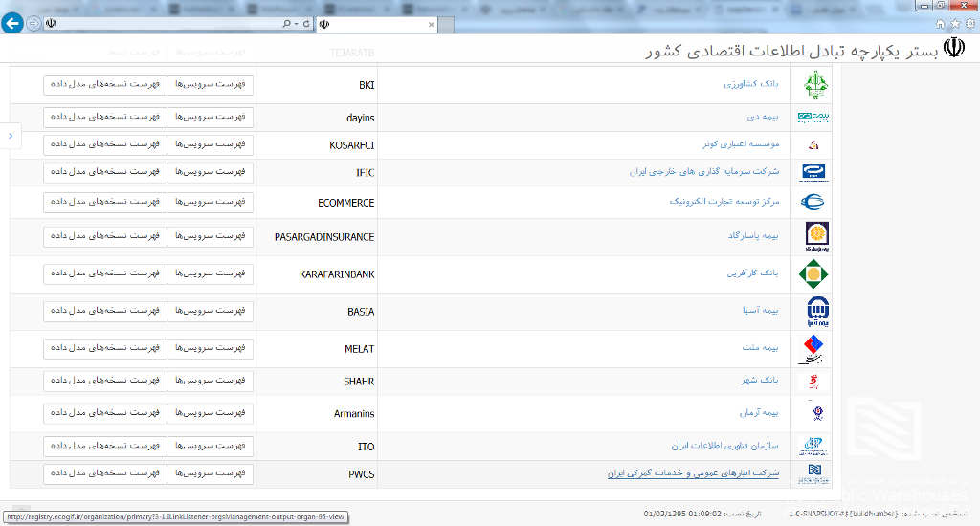Open the موسسه اعتباری کوثر link
The image size is (980, 526).
pos(741,143)
